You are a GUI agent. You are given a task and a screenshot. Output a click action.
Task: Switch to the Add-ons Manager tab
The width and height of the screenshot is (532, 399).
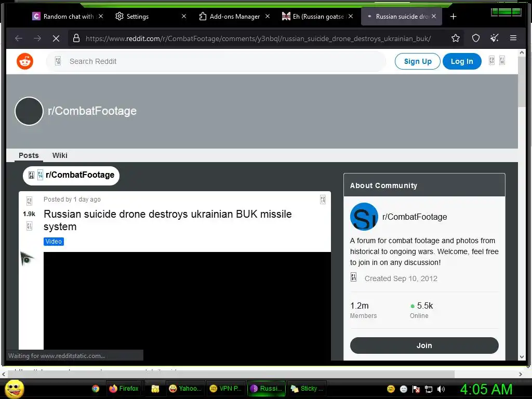pyautogui.click(x=234, y=16)
